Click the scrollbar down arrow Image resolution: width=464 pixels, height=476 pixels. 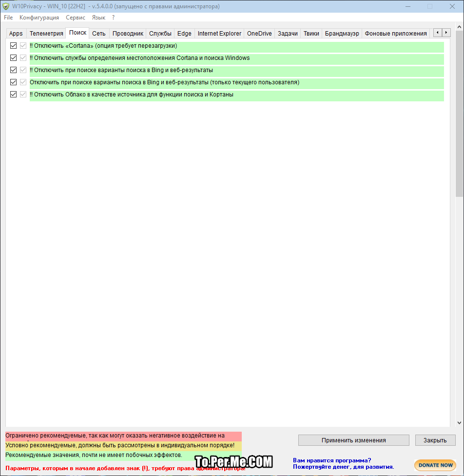pyautogui.click(x=459, y=422)
